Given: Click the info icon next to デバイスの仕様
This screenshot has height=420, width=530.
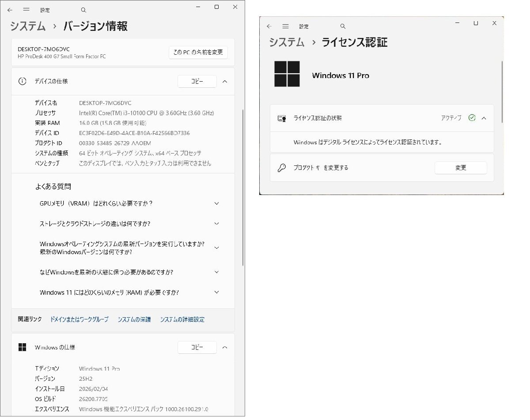Looking at the screenshot, I should point(23,81).
